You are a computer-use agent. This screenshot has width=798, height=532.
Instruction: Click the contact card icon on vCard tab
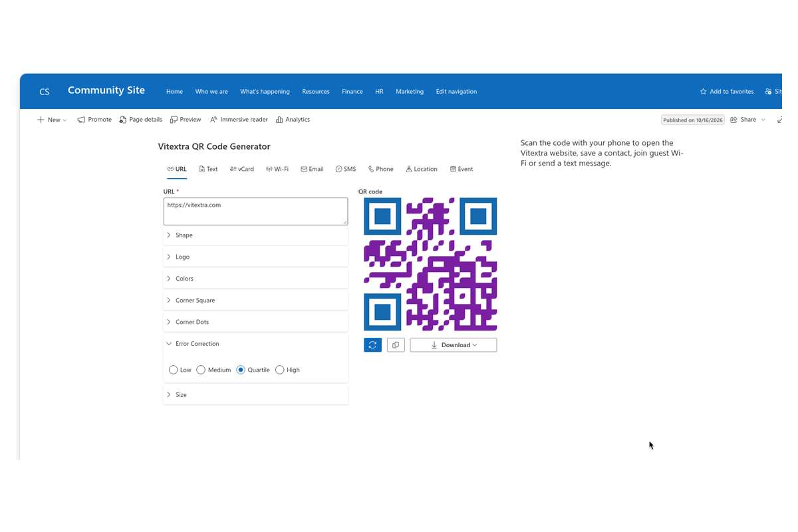coord(233,169)
